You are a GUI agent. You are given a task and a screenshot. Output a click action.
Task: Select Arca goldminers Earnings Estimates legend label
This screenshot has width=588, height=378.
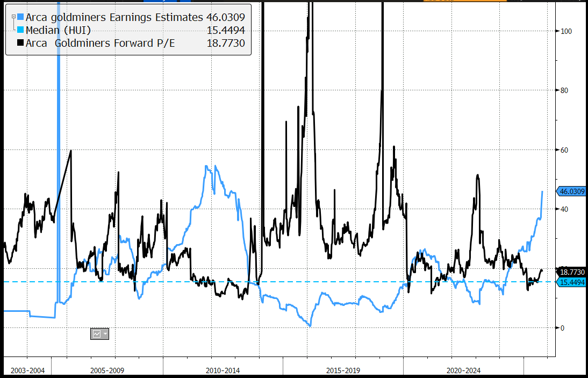point(114,18)
